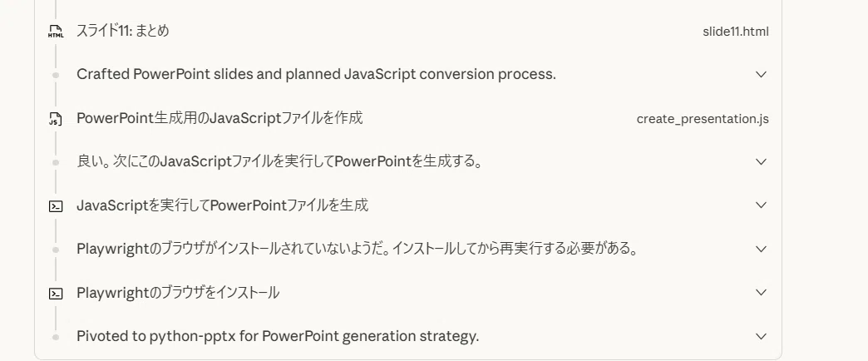Expand Playwrightのブラウザがインストールされていない chevron
The height and width of the screenshot is (361, 868).
pos(761,250)
